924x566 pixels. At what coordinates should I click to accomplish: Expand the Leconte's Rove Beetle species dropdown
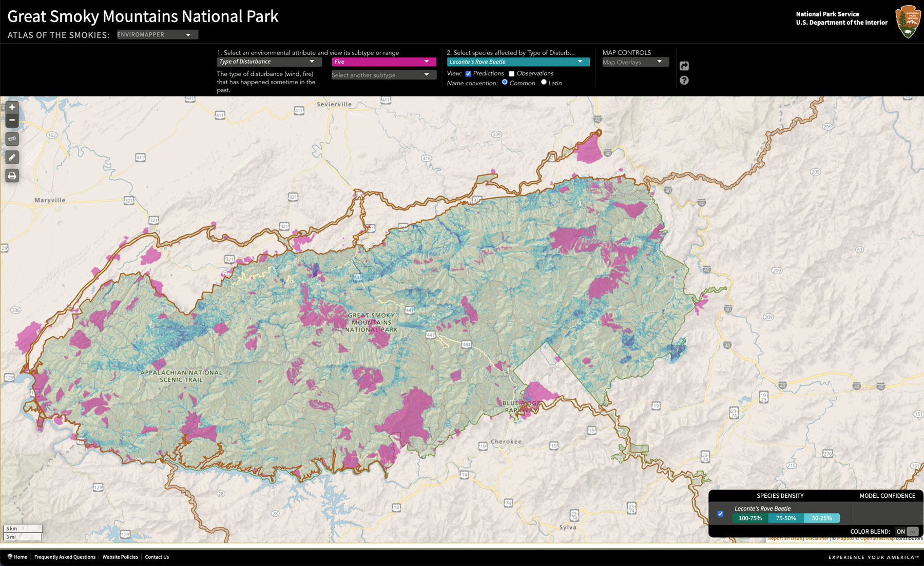(x=517, y=62)
